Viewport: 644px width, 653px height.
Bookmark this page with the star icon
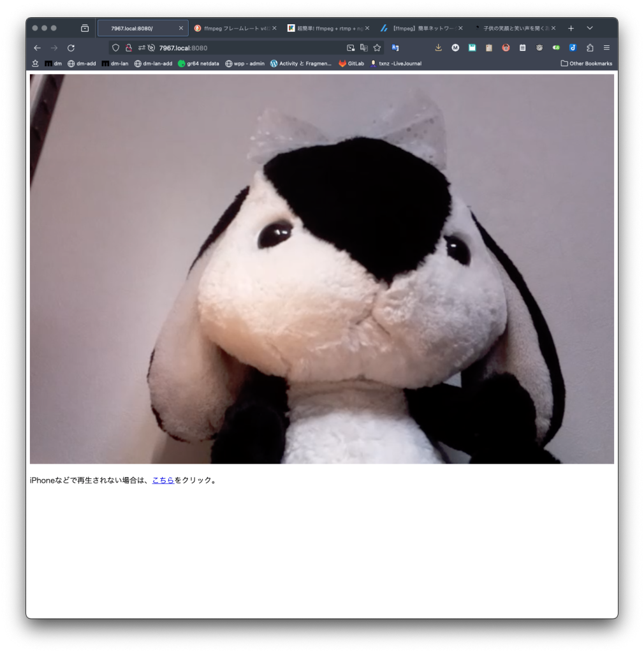coord(377,48)
